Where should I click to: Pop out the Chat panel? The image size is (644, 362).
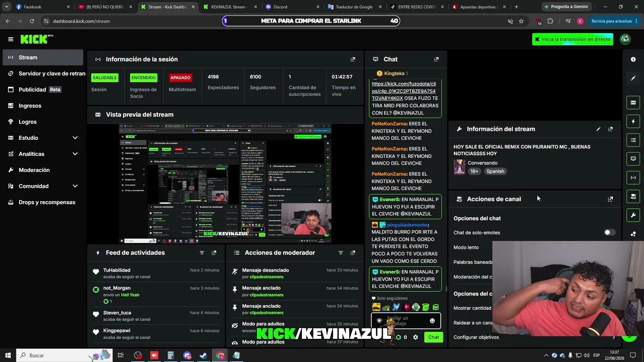[x=436, y=59]
